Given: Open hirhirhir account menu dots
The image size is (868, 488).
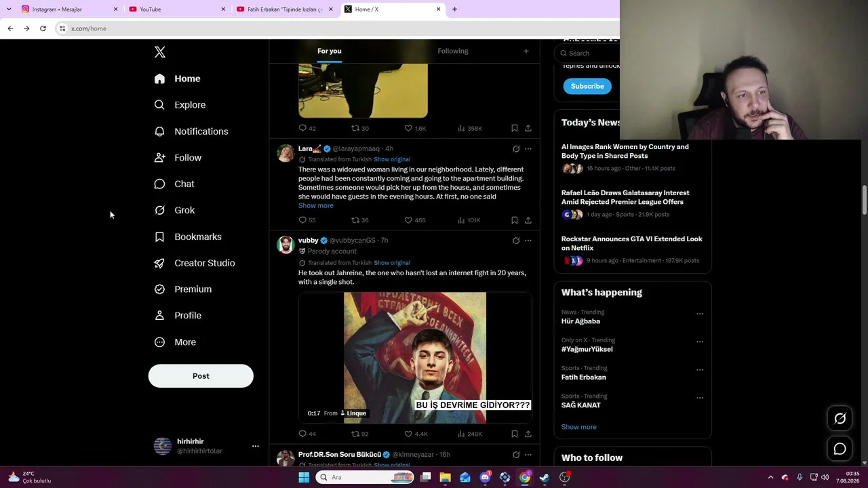Looking at the screenshot, I should coord(256,446).
